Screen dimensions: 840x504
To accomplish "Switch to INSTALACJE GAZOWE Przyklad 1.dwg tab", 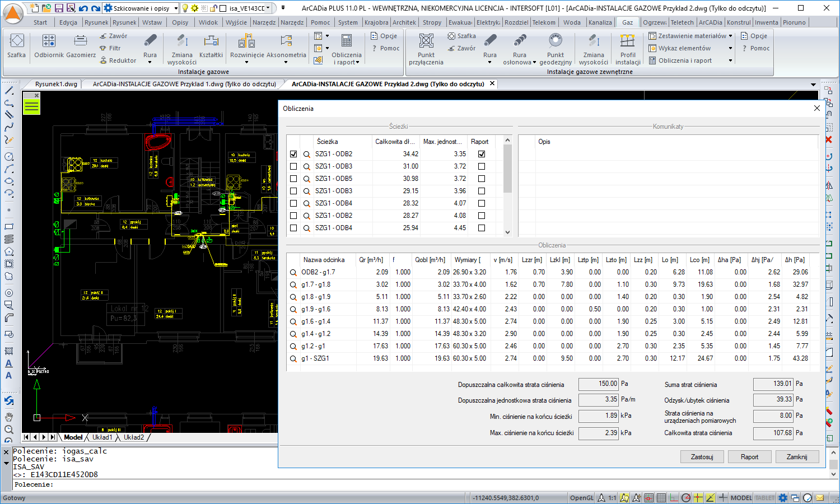I will click(184, 84).
